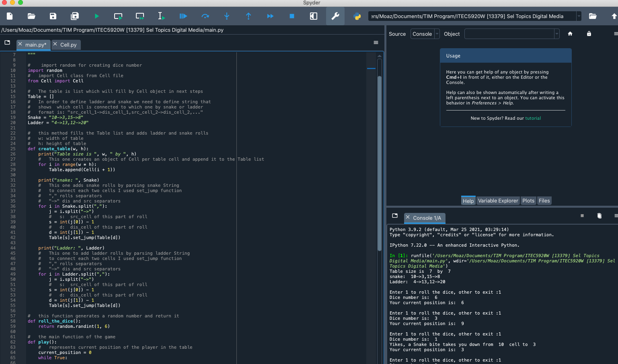This screenshot has height=364, width=618.
Task: Click the Run file green play icon
Action: click(x=96, y=16)
